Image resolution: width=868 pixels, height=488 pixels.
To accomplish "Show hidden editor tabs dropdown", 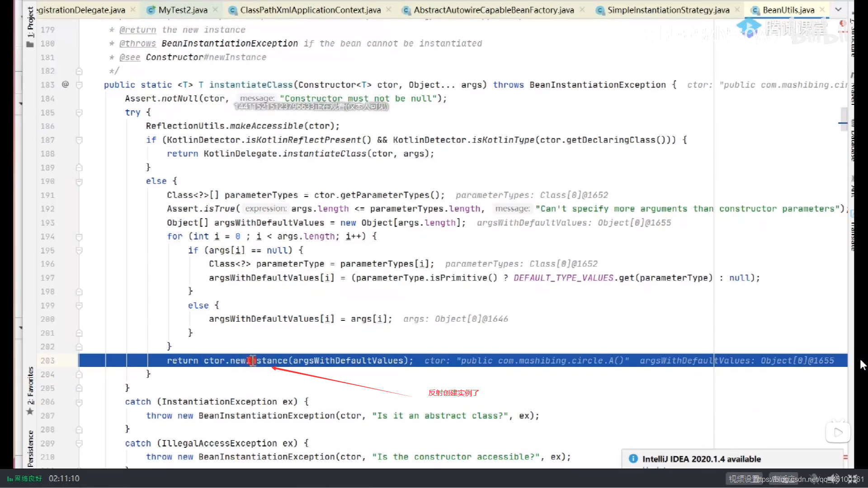I will (838, 9).
